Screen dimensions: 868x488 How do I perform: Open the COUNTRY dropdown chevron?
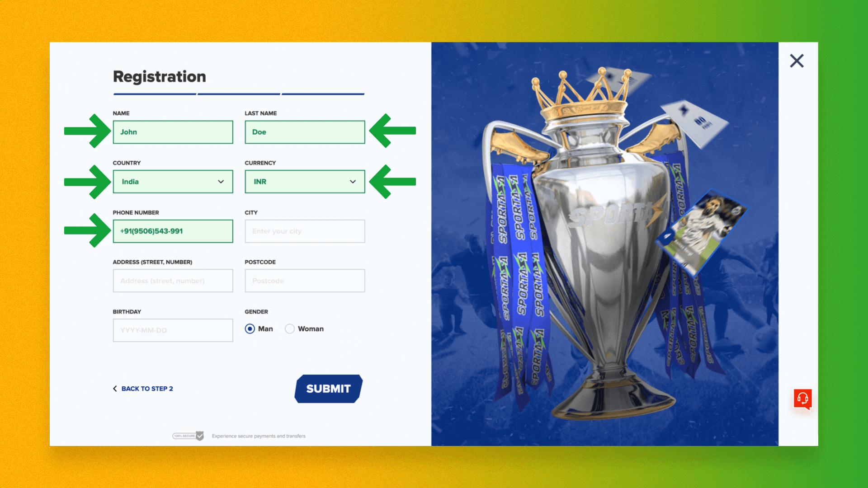coord(220,182)
